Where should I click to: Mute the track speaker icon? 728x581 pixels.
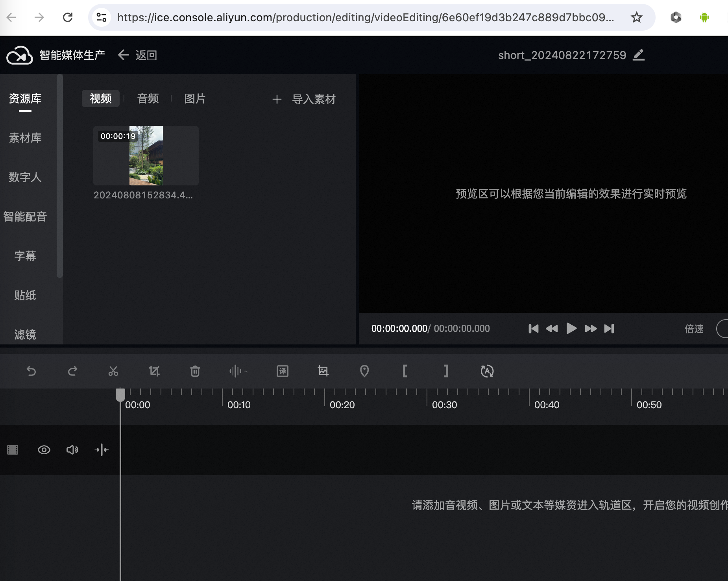[72, 450]
